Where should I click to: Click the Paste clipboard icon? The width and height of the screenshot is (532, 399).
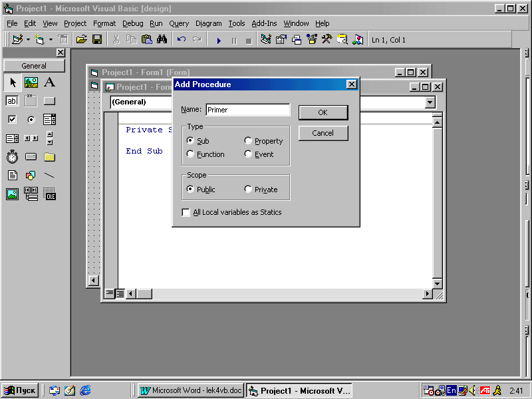pyautogui.click(x=146, y=40)
